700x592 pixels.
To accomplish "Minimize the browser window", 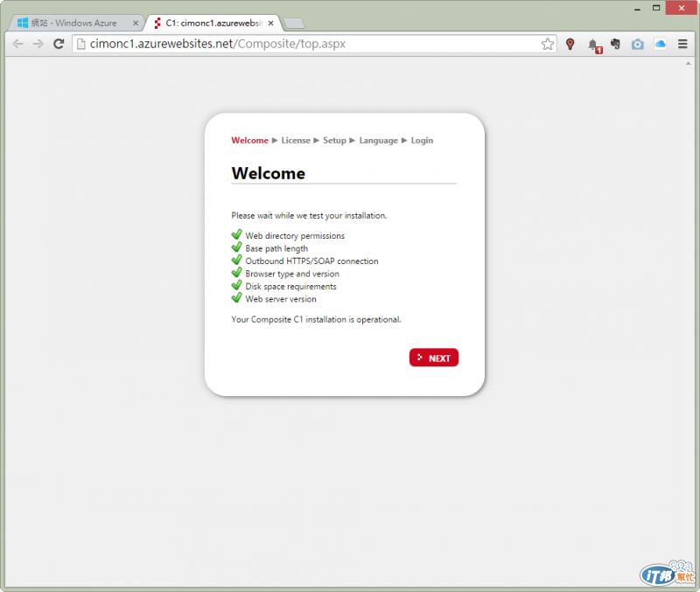I will (637, 9).
